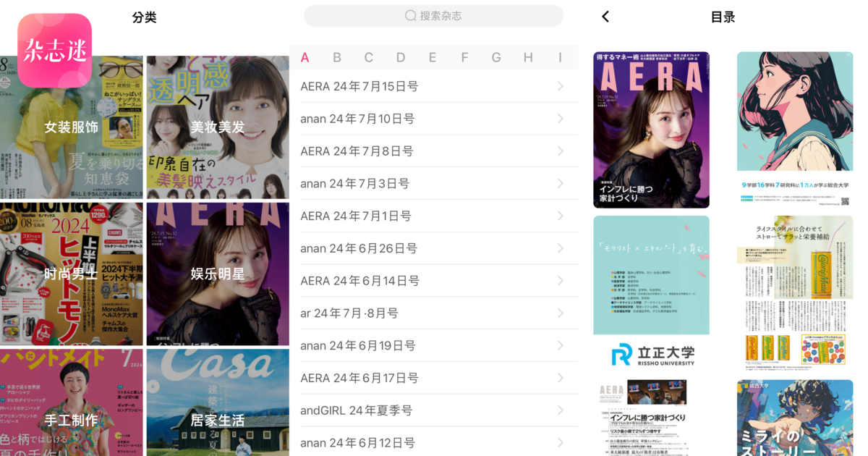The height and width of the screenshot is (456, 868).
Task: Open the 美妆美发 category tile
Action: pos(218,127)
